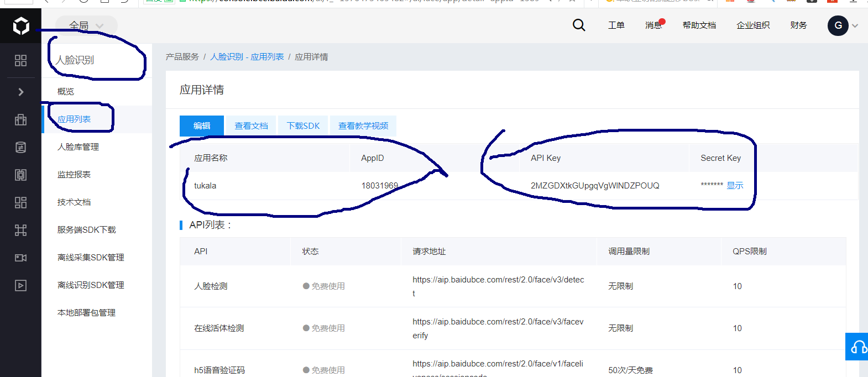Click the 编辑 button
Screen dimensions: 868x377
click(x=202, y=125)
